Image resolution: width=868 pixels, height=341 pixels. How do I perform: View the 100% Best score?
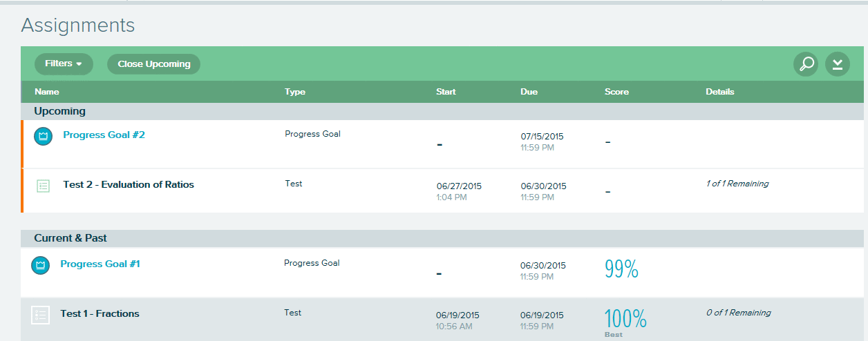click(x=625, y=321)
